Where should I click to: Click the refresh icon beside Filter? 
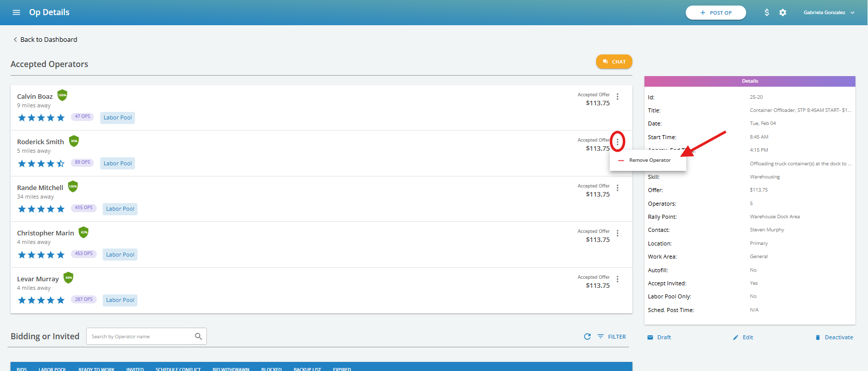(x=587, y=337)
